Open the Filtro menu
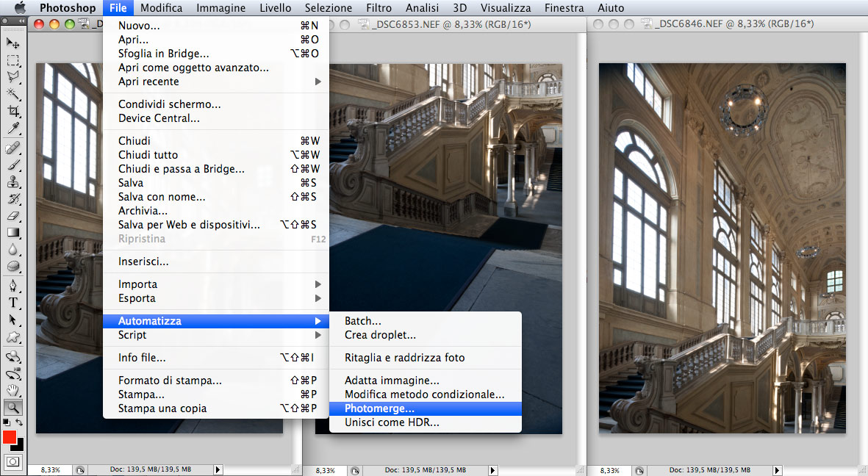This screenshot has width=868, height=476. tap(379, 8)
